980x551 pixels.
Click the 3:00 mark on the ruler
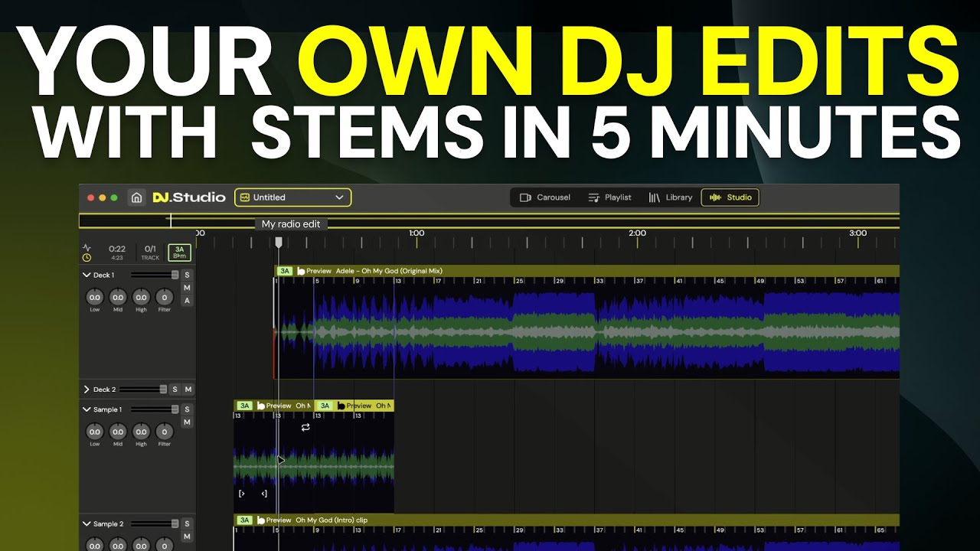pos(857,233)
